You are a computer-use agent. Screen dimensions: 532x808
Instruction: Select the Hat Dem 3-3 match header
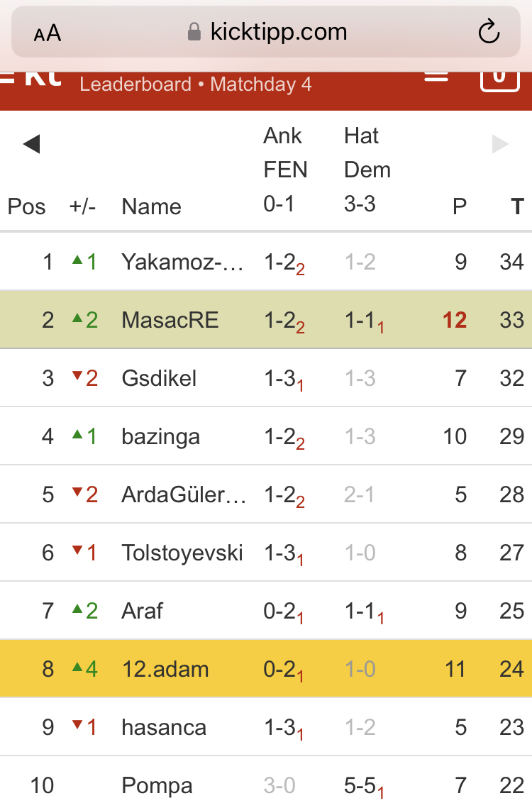click(x=367, y=170)
